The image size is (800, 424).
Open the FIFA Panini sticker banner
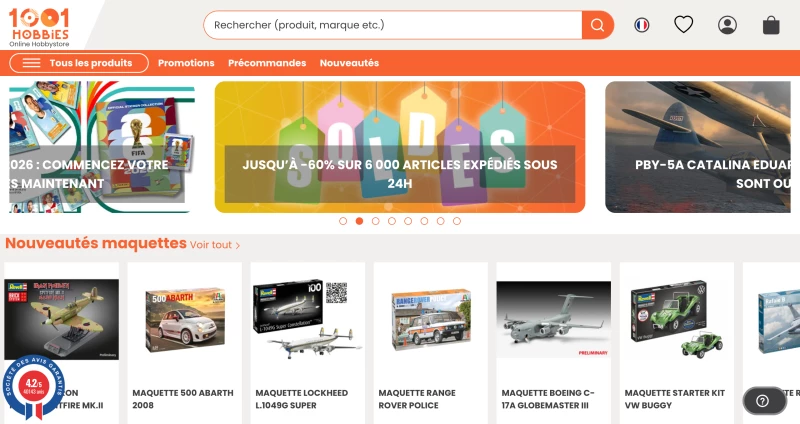102,147
